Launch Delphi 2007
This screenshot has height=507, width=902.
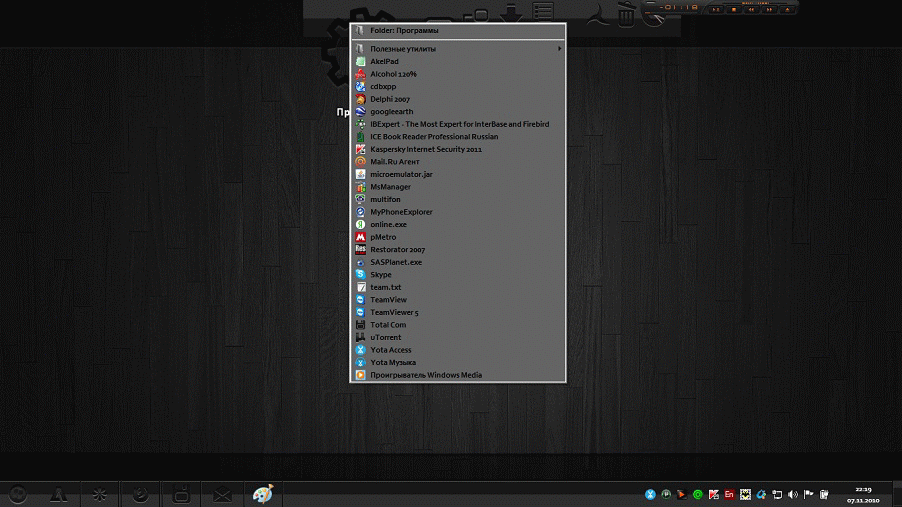(x=390, y=100)
